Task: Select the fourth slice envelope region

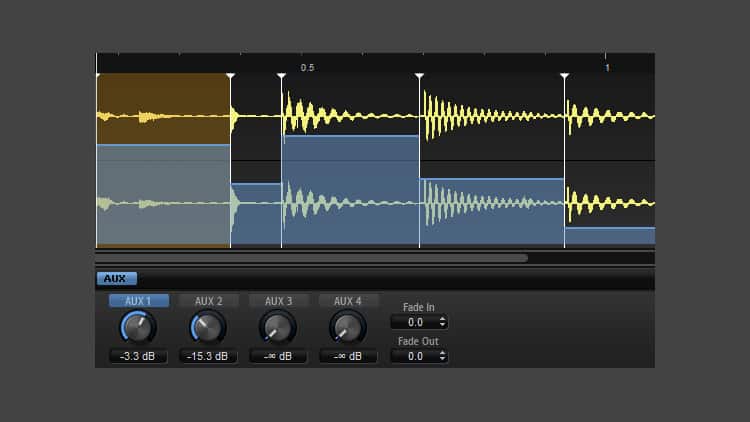Action: click(492, 212)
